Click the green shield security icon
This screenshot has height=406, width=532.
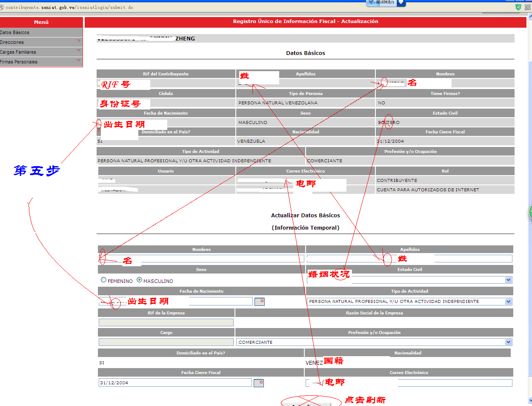518,7
